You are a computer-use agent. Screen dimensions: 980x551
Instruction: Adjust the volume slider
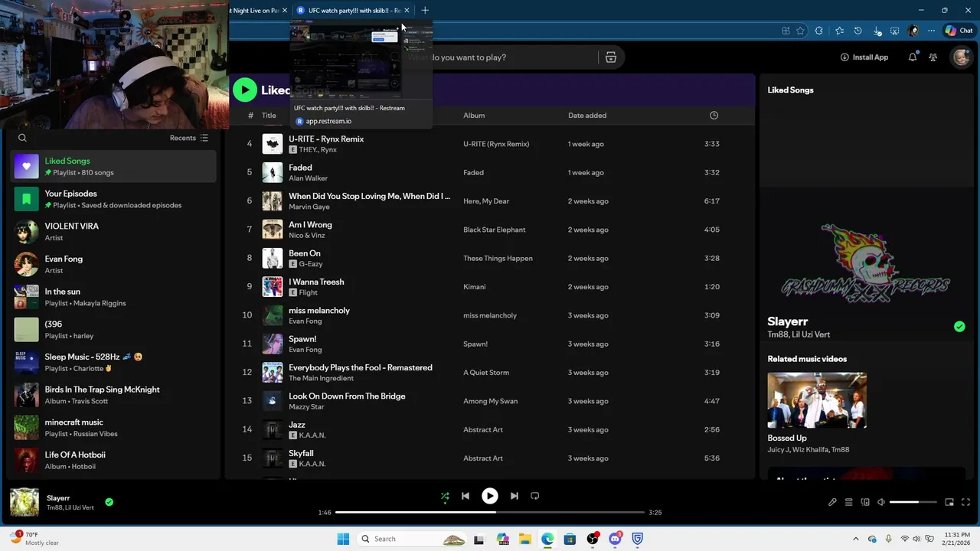913,502
